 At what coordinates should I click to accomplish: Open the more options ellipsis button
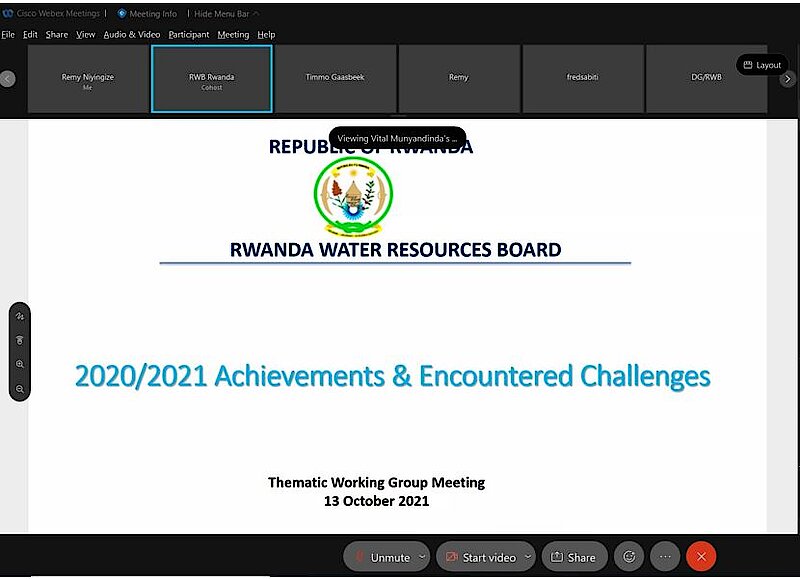point(665,557)
